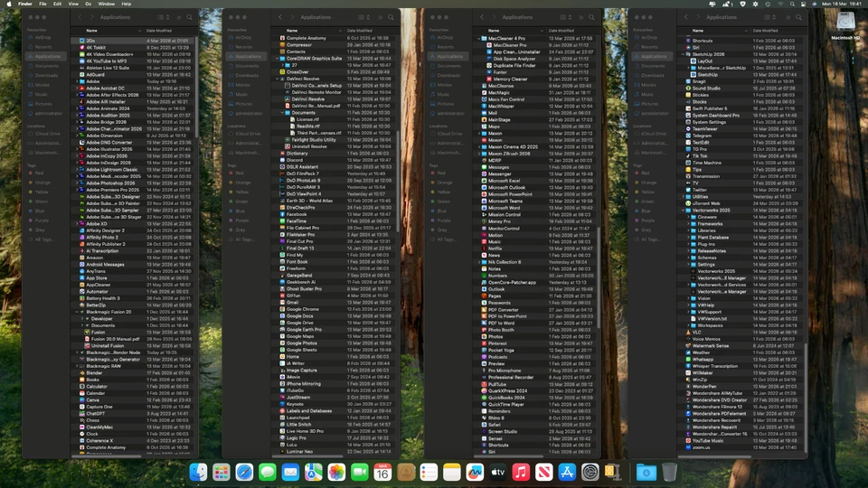Open the Help menu
Screen dimensions: 868x488
127,4
